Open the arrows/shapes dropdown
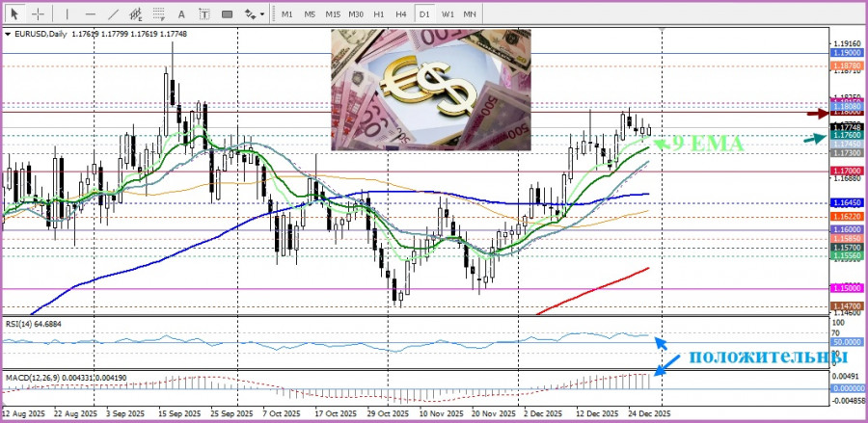 coord(253,14)
